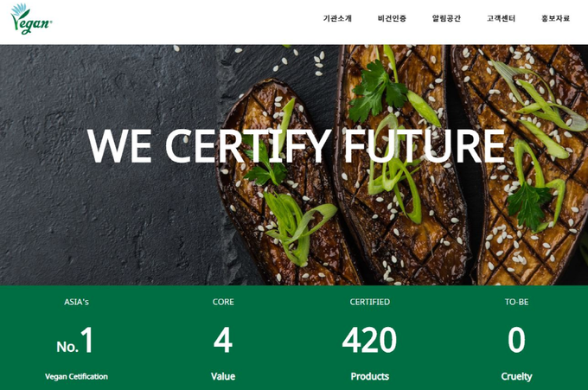Screen dimensions: 588x390
Task: Open the 비건인증 menu
Action: coord(392,18)
